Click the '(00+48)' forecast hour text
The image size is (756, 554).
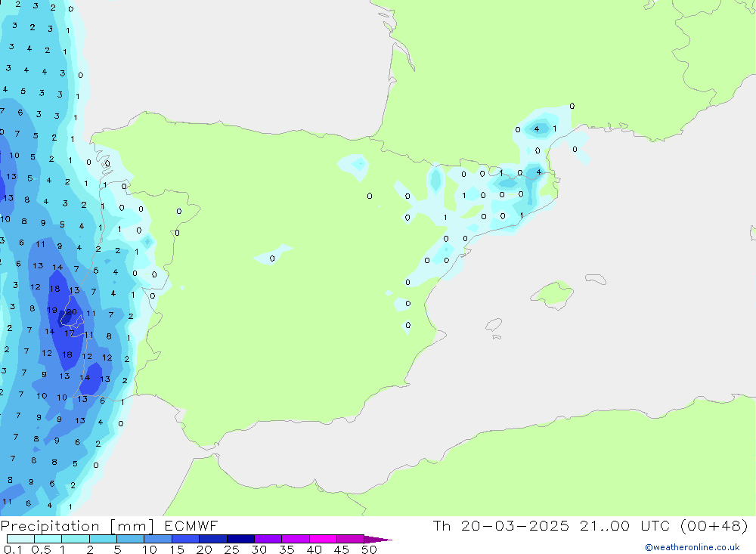point(714,526)
